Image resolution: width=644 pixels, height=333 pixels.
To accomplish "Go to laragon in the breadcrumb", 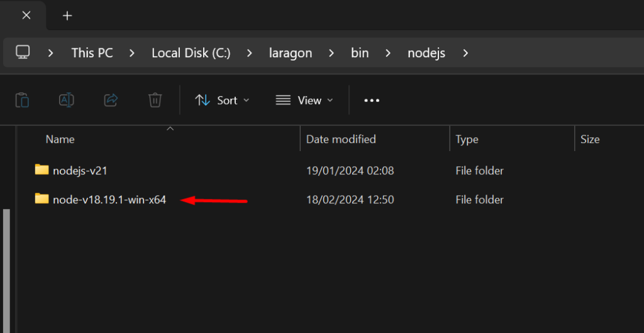I will 291,53.
